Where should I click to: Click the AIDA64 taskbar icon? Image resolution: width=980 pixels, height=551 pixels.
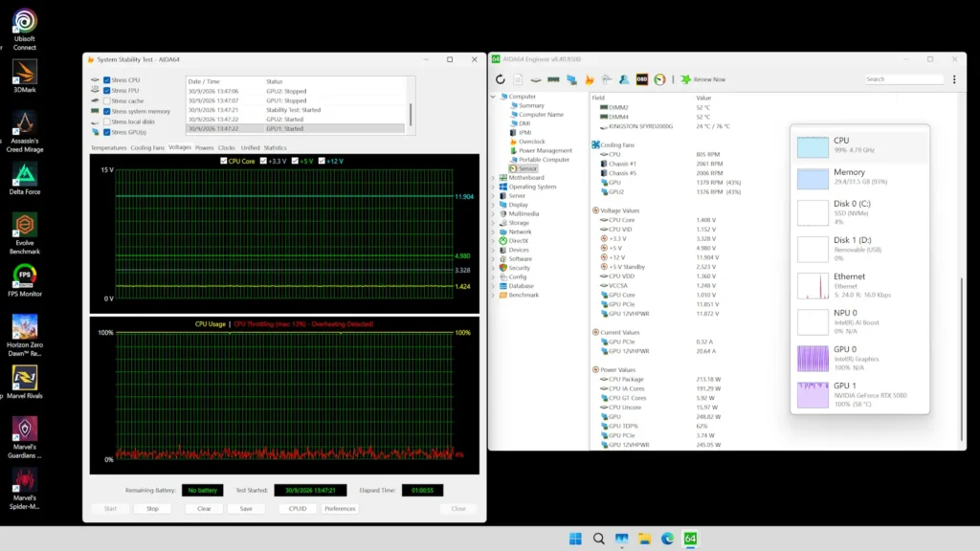[x=690, y=539]
